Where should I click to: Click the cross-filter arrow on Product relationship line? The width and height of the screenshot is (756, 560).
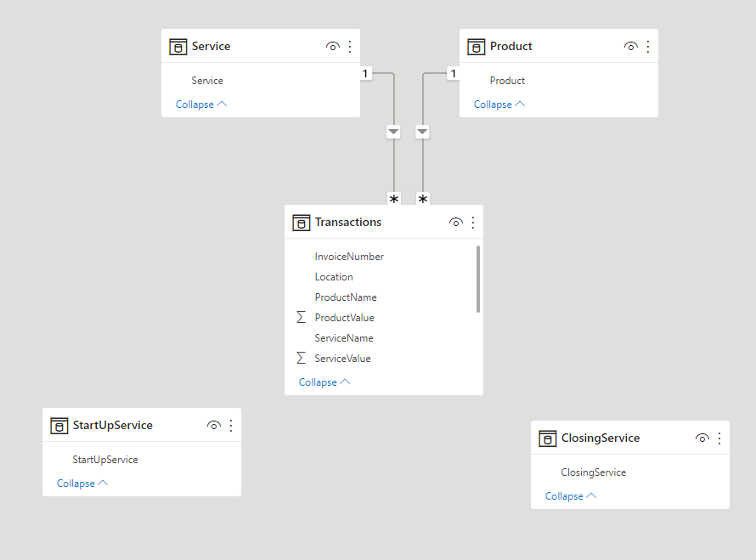pos(422,132)
